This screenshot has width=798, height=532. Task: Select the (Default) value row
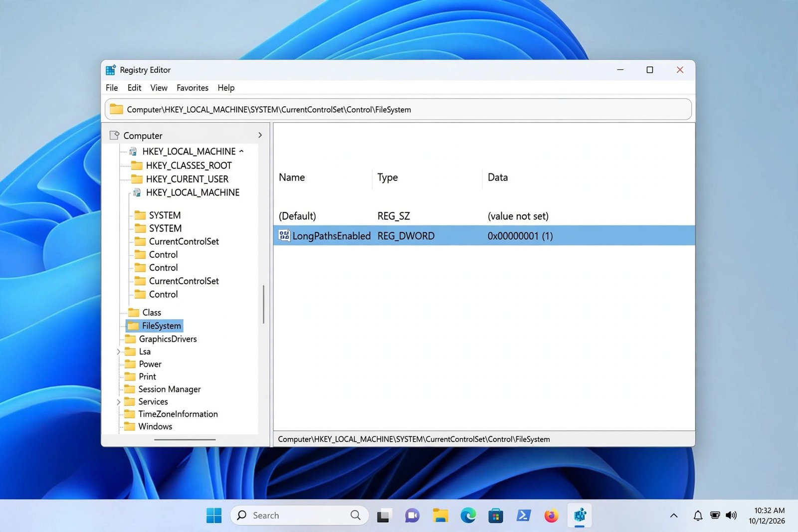(x=484, y=216)
